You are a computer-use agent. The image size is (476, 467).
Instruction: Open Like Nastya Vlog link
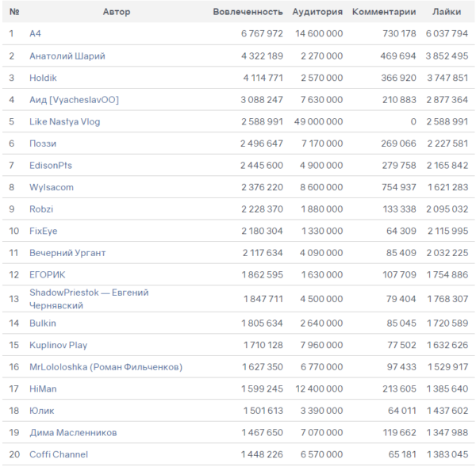[65, 121]
